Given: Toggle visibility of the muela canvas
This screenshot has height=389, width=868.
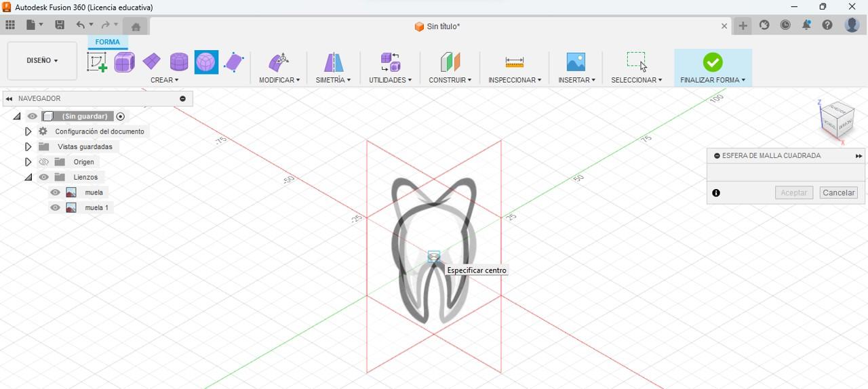Looking at the screenshot, I should click(x=56, y=192).
